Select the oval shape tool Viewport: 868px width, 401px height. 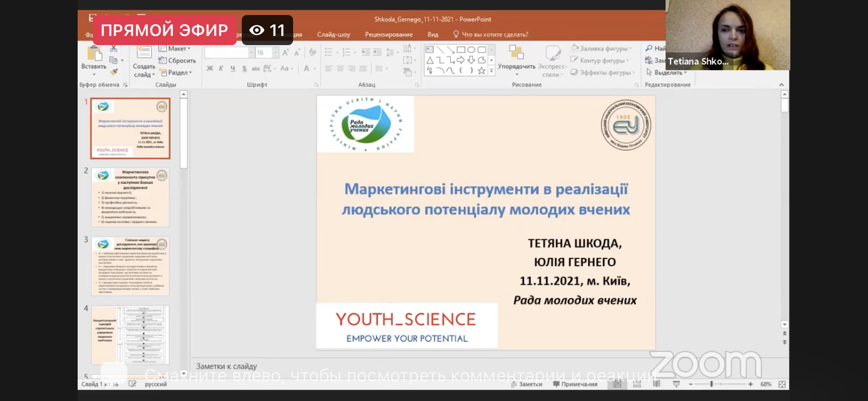[x=471, y=49]
